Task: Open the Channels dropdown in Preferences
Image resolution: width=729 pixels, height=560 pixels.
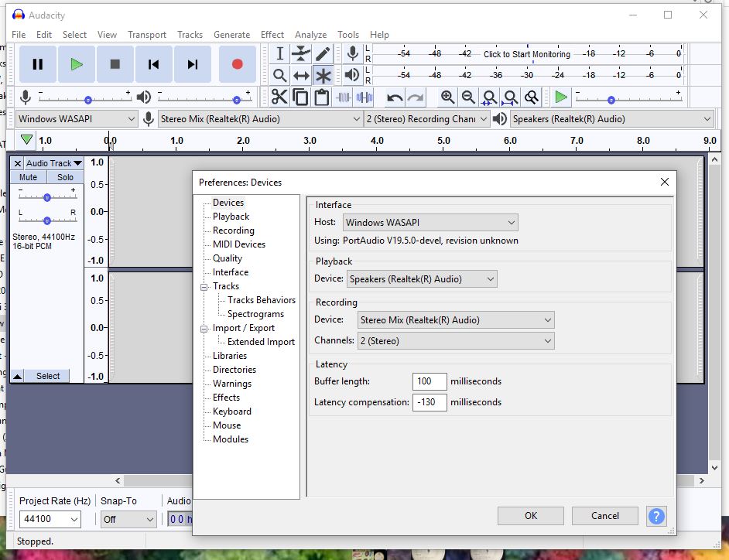Action: pos(456,340)
